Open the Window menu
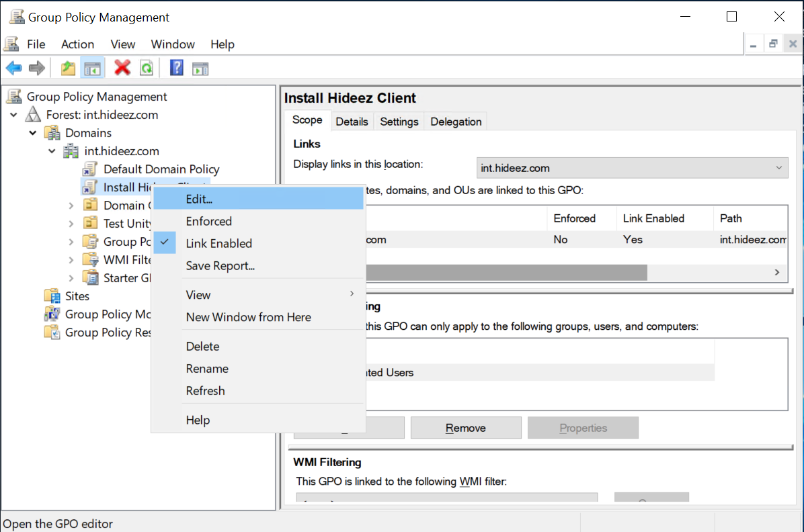804x532 pixels. [x=173, y=44]
